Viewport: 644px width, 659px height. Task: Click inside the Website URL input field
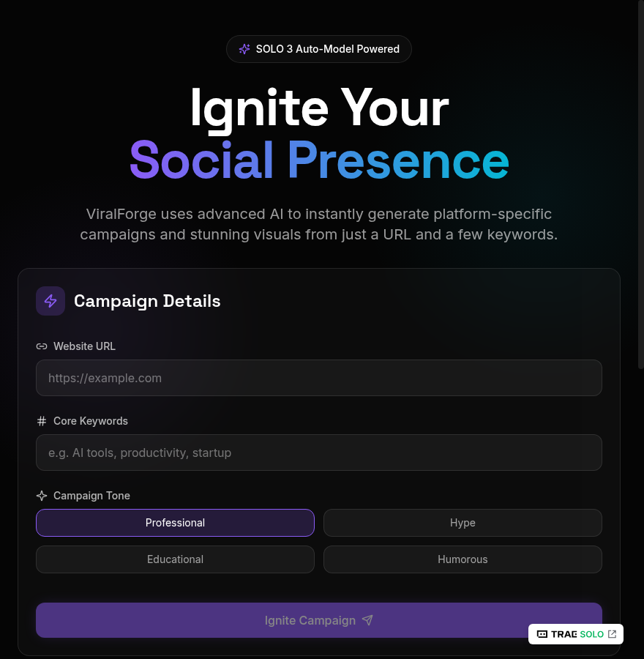coord(319,378)
